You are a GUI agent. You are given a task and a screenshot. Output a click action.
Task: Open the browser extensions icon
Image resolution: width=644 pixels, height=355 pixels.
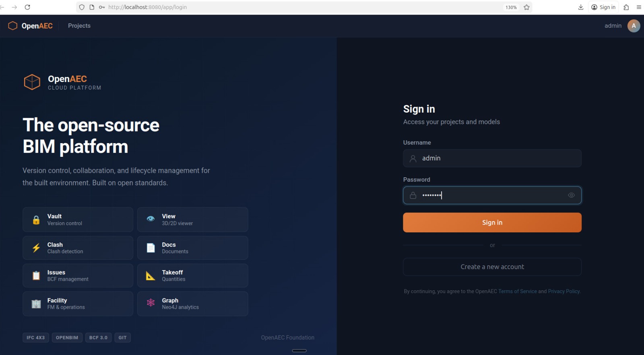tap(626, 7)
